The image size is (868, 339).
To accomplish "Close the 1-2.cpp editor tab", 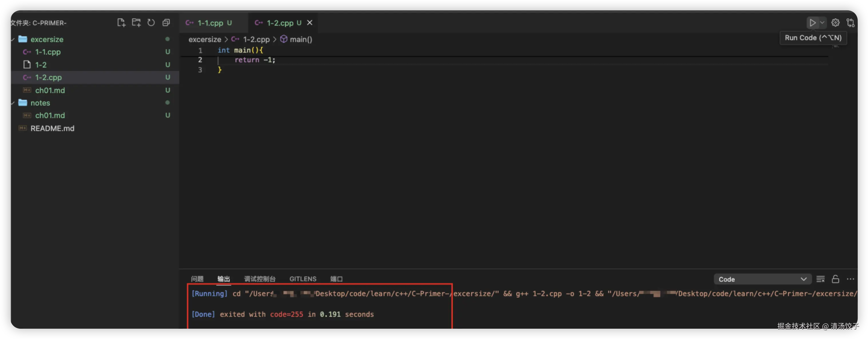I will tap(310, 23).
